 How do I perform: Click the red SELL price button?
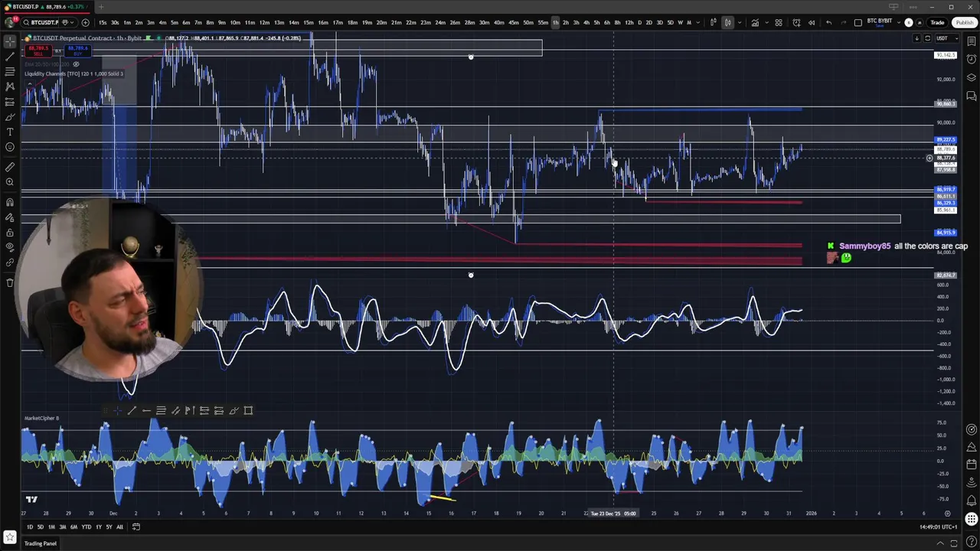point(38,51)
